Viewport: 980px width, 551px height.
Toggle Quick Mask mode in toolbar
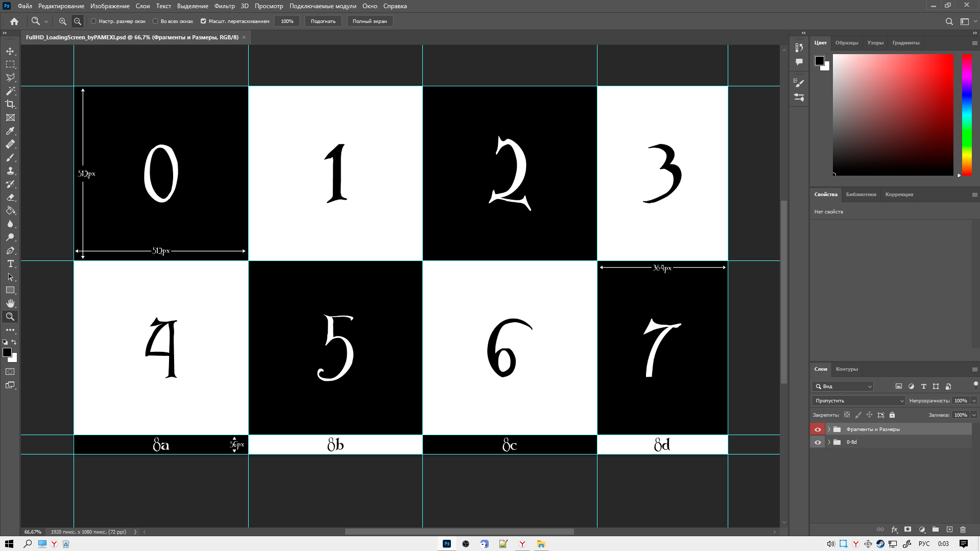(x=10, y=372)
